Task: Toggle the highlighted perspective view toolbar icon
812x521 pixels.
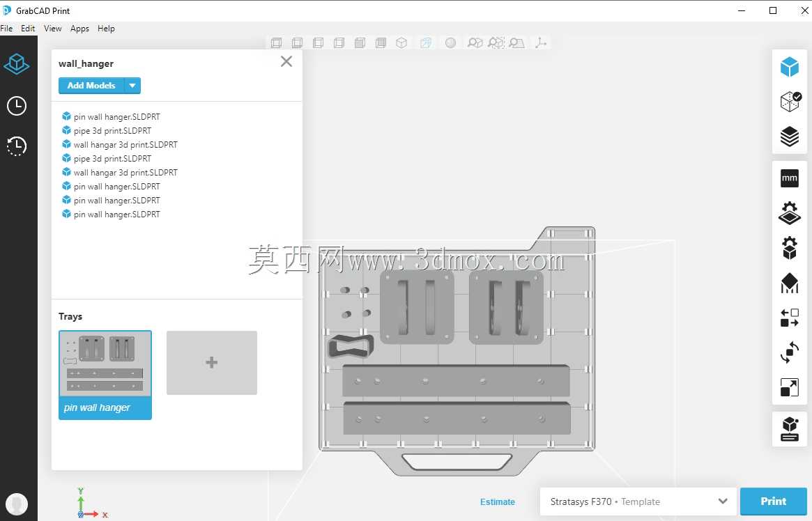Action: [x=426, y=42]
